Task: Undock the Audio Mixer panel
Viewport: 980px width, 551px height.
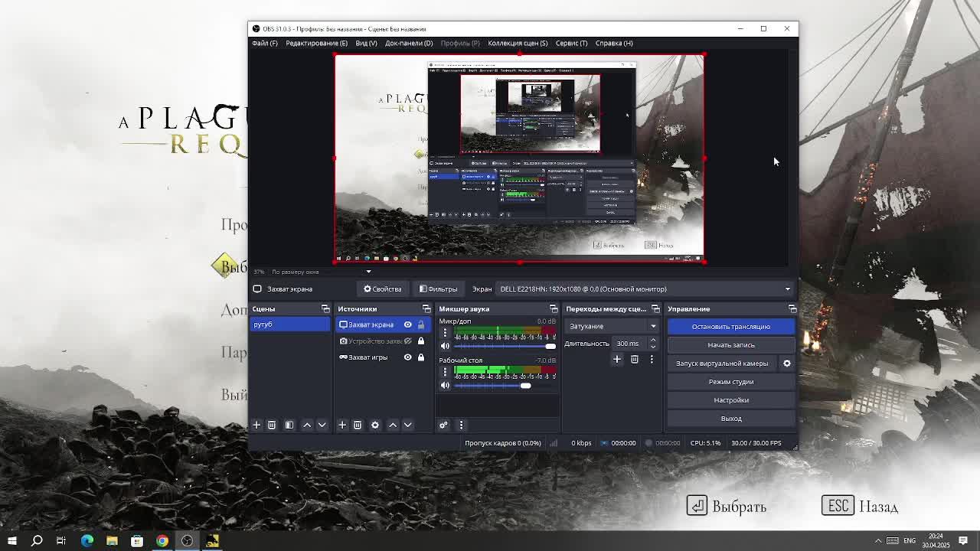Action: 554,309
